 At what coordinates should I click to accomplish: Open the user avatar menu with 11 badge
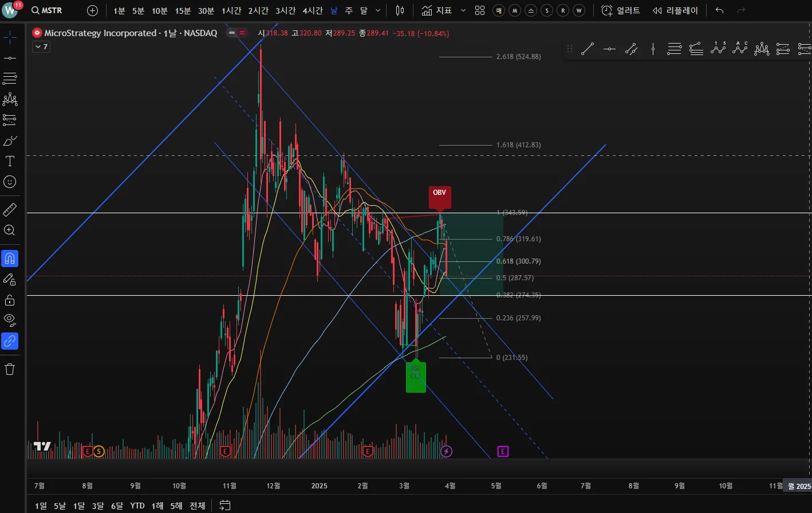click(10, 10)
